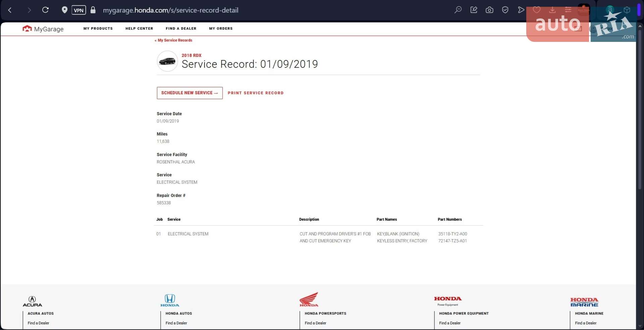The height and width of the screenshot is (330, 644).
Task: Select the ROSENTHAL ACURA facility text
Action: pyautogui.click(x=176, y=162)
